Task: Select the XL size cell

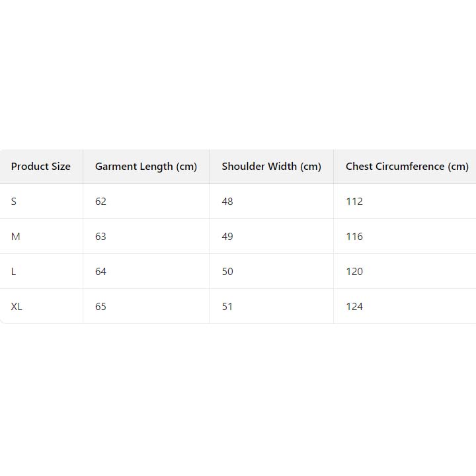Action: tap(17, 307)
